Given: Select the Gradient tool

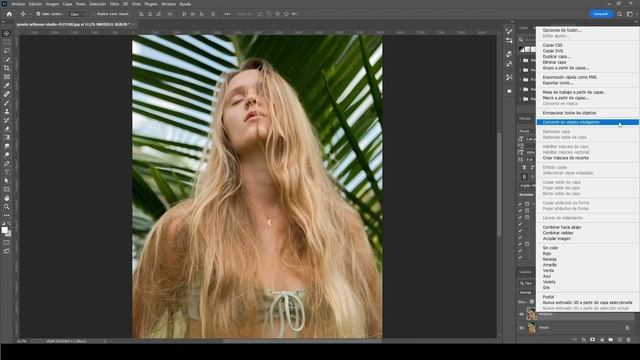Looking at the screenshot, I should pyautogui.click(x=7, y=138).
